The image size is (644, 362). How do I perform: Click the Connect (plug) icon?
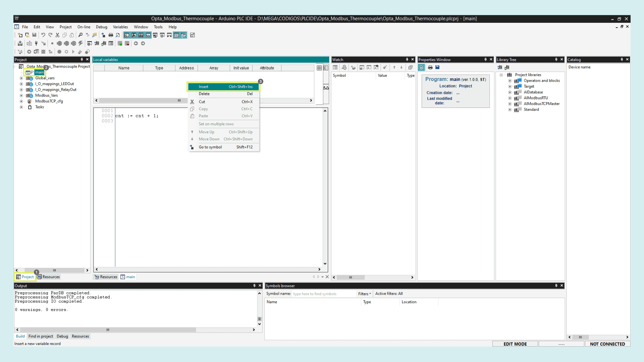(36, 43)
